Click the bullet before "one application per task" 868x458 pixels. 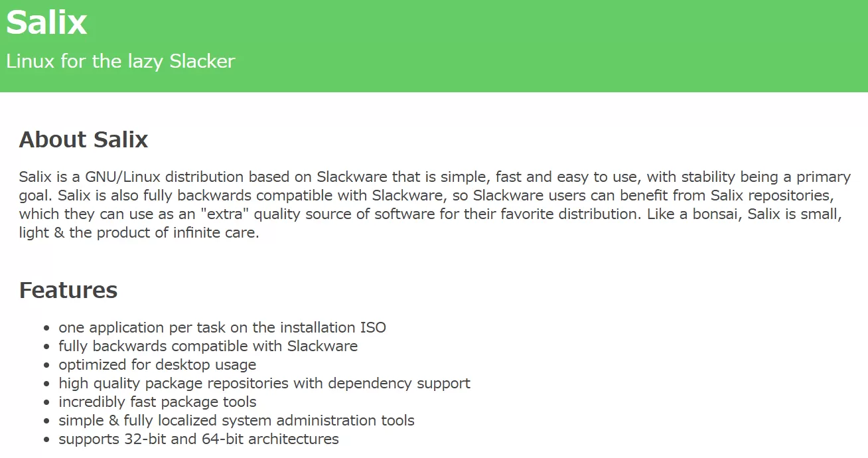[46, 328]
